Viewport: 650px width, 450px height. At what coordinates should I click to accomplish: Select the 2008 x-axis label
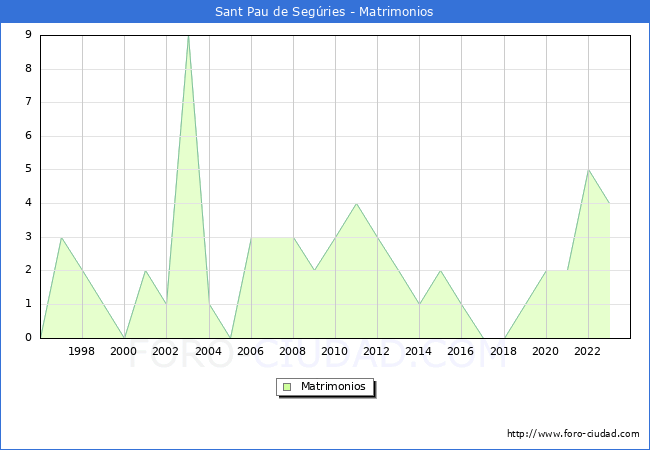[293, 351]
